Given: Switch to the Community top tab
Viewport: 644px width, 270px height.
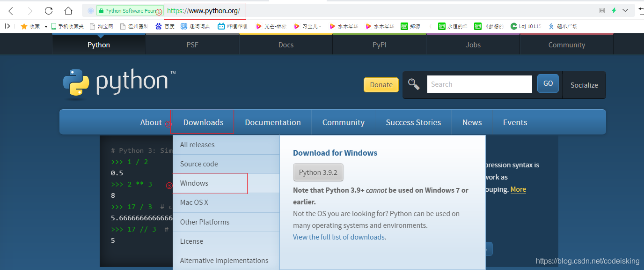Looking at the screenshot, I should coord(567,45).
